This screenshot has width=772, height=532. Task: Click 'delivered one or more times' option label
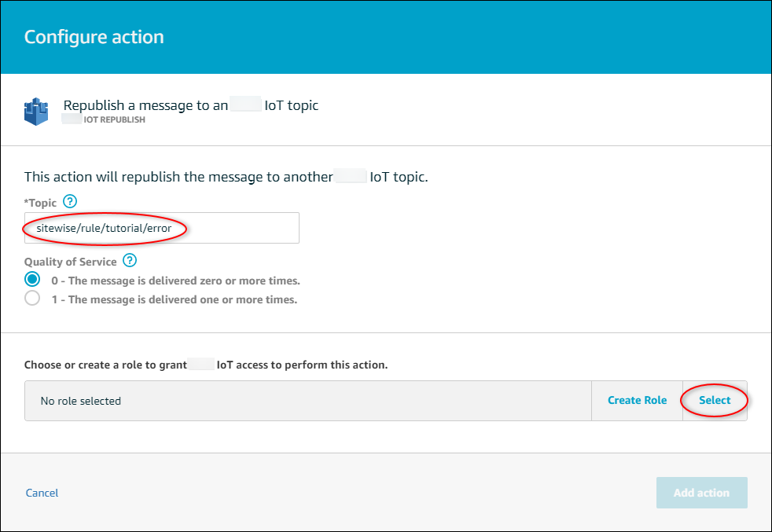point(174,299)
